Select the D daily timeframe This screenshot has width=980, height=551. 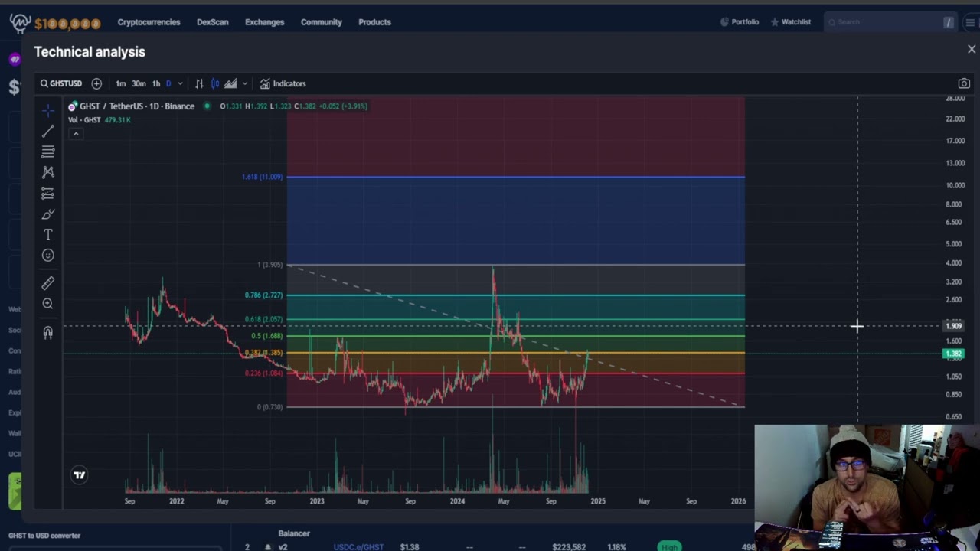168,83
